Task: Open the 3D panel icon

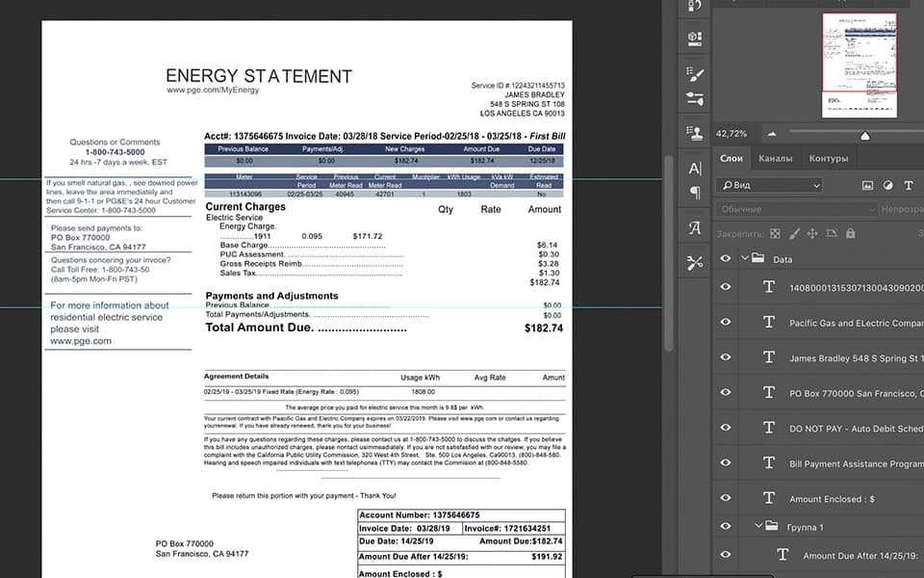Action: tap(695, 39)
